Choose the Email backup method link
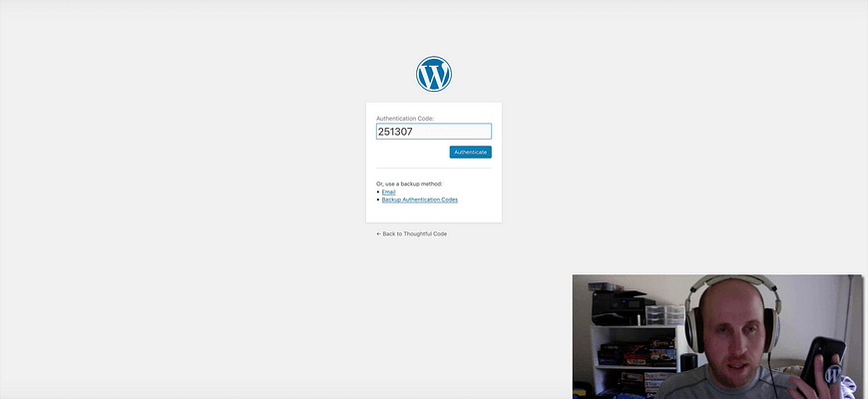Image resolution: width=868 pixels, height=399 pixels. click(x=388, y=193)
